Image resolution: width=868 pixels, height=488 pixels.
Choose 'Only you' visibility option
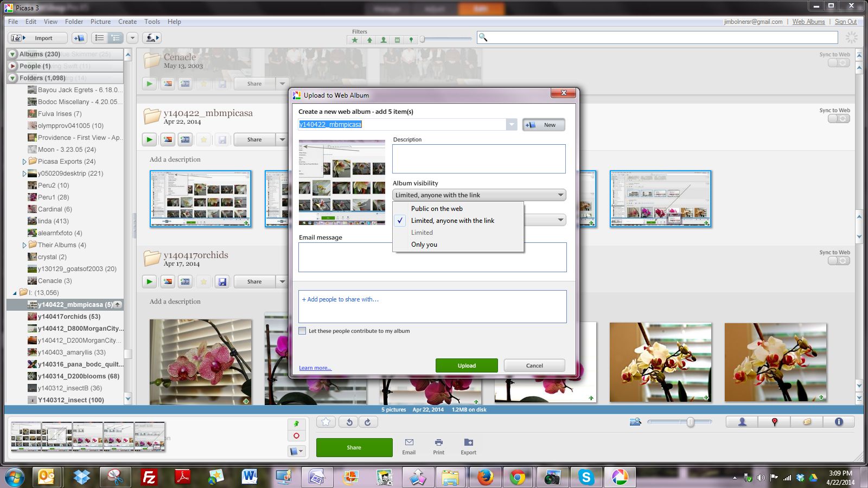(458, 245)
